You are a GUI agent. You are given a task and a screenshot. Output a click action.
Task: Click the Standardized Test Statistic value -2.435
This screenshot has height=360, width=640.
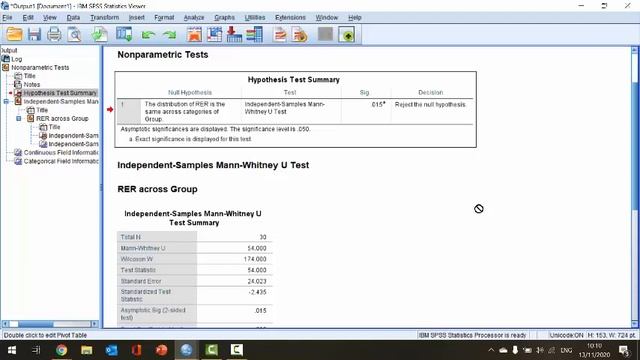tap(258, 292)
